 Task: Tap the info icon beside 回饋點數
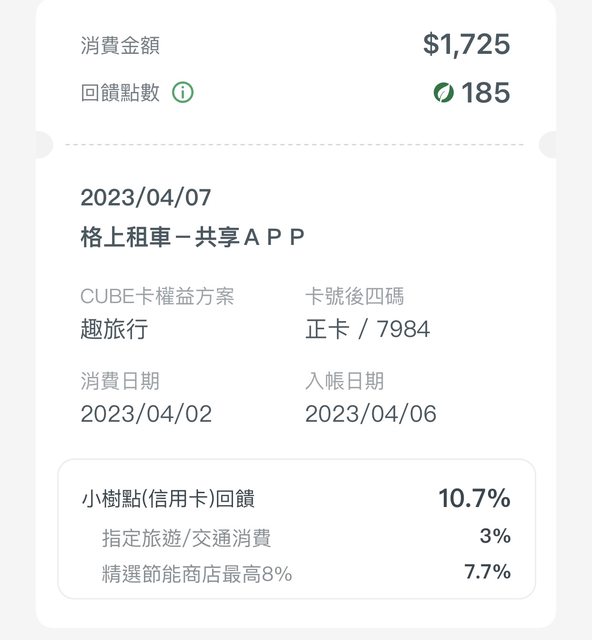point(182,92)
